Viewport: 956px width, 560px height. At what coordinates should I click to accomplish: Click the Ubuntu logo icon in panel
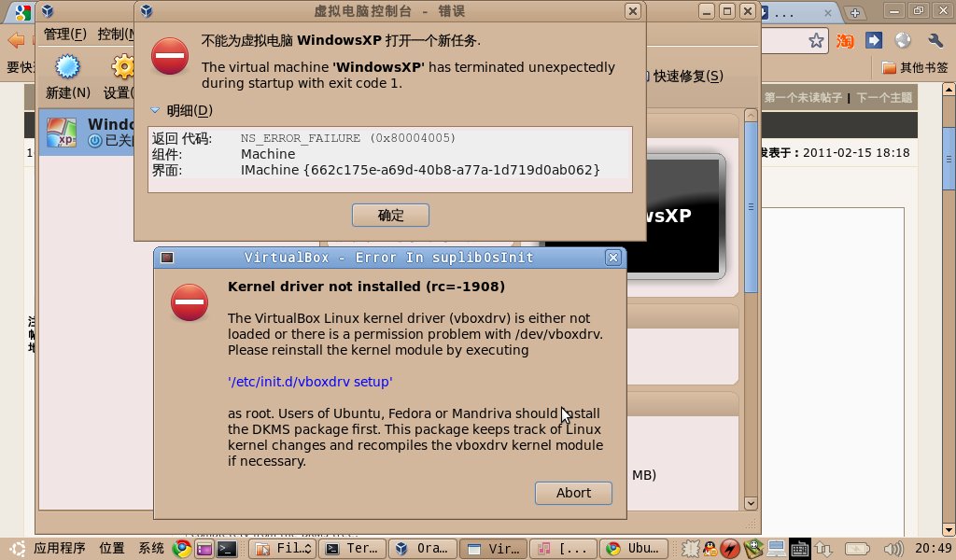coord(17,549)
